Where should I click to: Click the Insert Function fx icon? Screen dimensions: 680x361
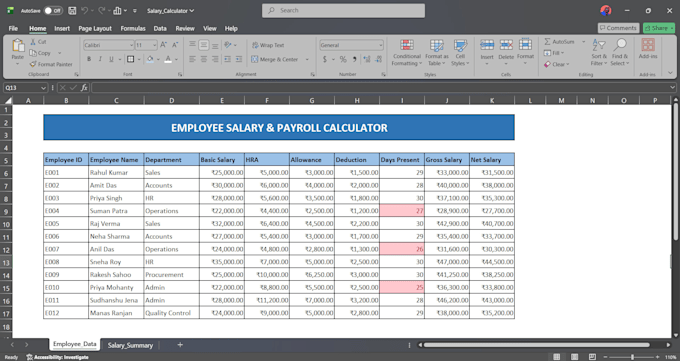(84, 88)
